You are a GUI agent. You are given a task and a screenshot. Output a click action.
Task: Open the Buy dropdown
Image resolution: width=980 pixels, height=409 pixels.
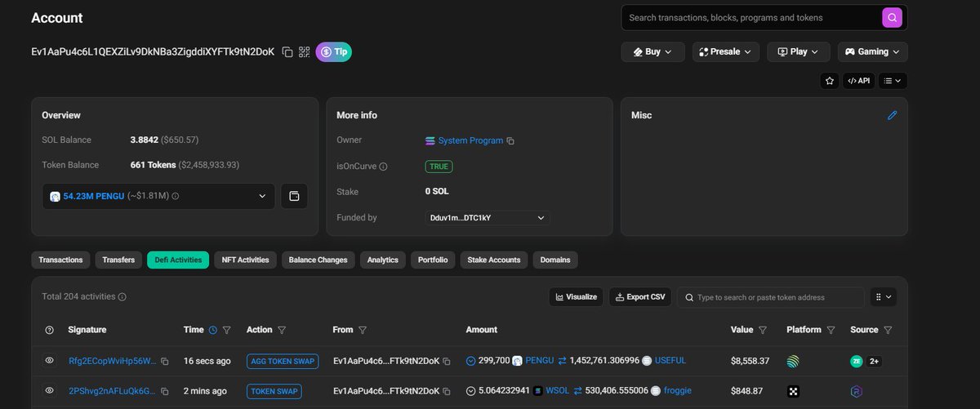pyautogui.click(x=653, y=51)
